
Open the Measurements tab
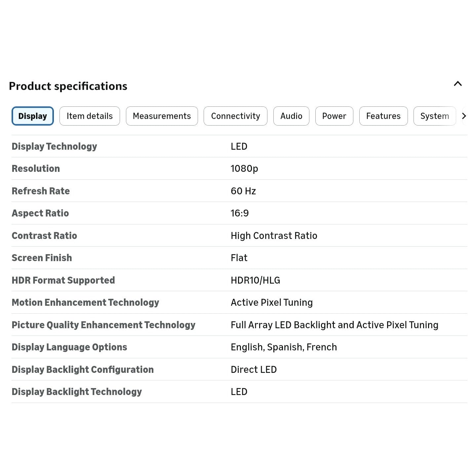162,116
